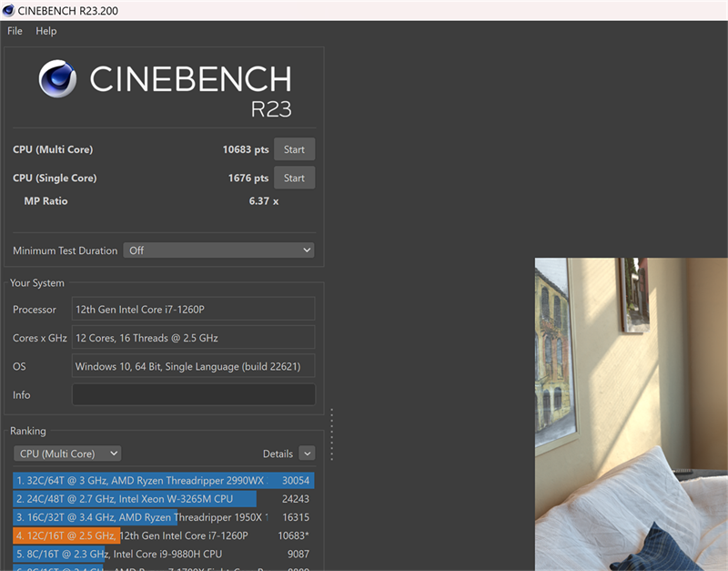Click the rendered bedroom scene image
This screenshot has height=571, width=728.
(x=631, y=414)
